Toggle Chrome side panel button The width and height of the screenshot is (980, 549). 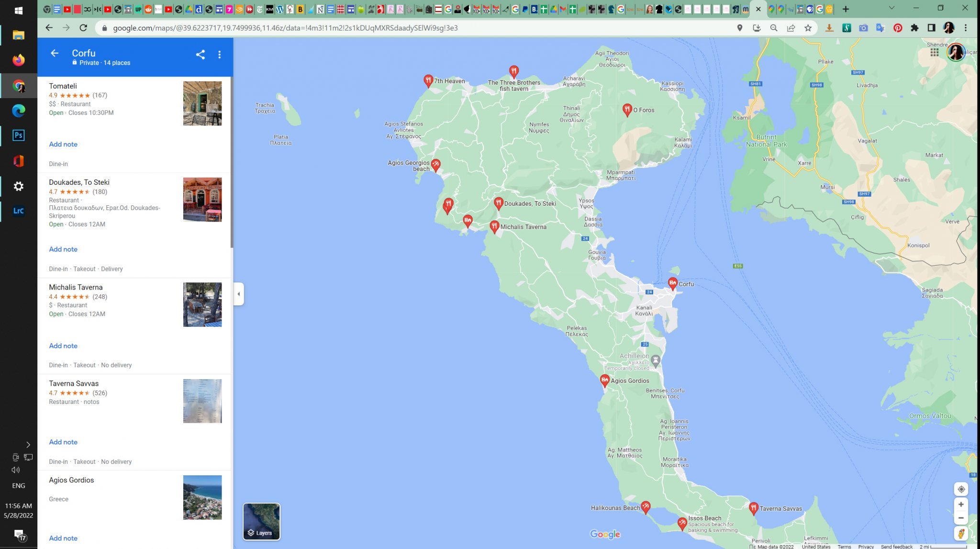(931, 28)
